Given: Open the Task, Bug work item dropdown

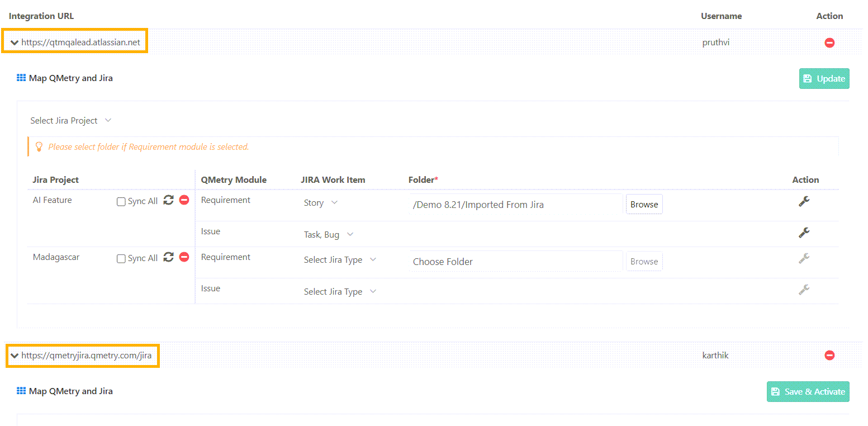Looking at the screenshot, I should (329, 235).
